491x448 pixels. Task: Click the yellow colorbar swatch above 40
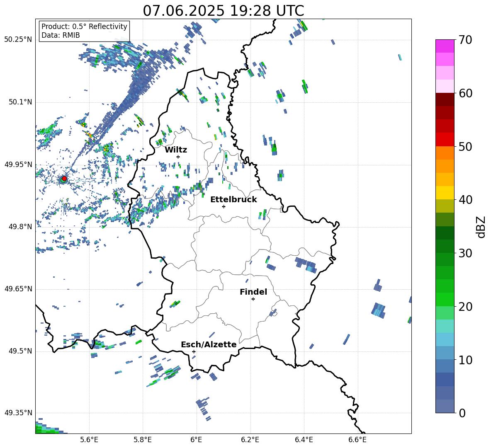click(x=445, y=192)
